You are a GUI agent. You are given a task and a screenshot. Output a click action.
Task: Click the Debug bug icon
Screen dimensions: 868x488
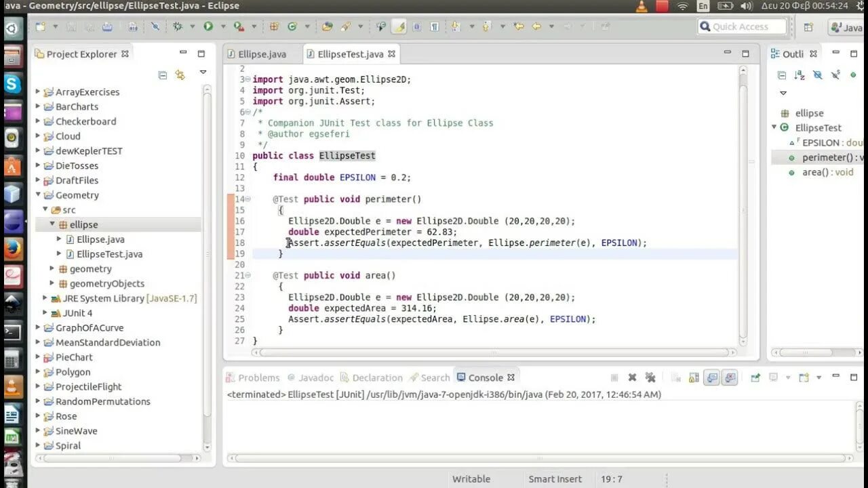178,26
